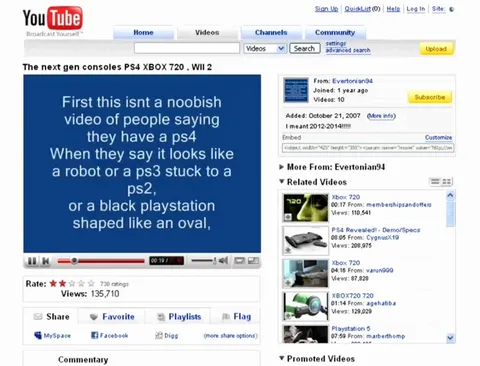Open the PS4 Revealed video thumbnail

point(305,240)
